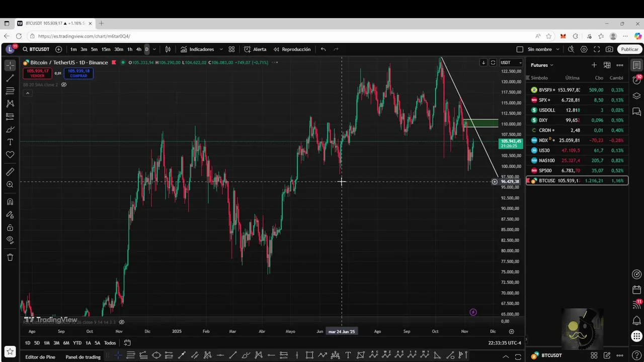Select the D daily timeframe
The image size is (644, 362).
click(x=147, y=49)
